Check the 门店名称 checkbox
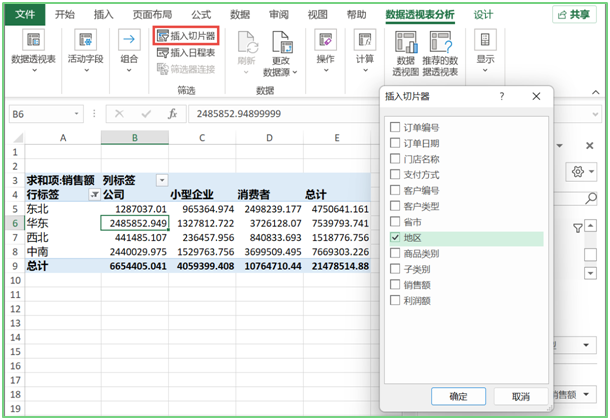 pyautogui.click(x=395, y=159)
